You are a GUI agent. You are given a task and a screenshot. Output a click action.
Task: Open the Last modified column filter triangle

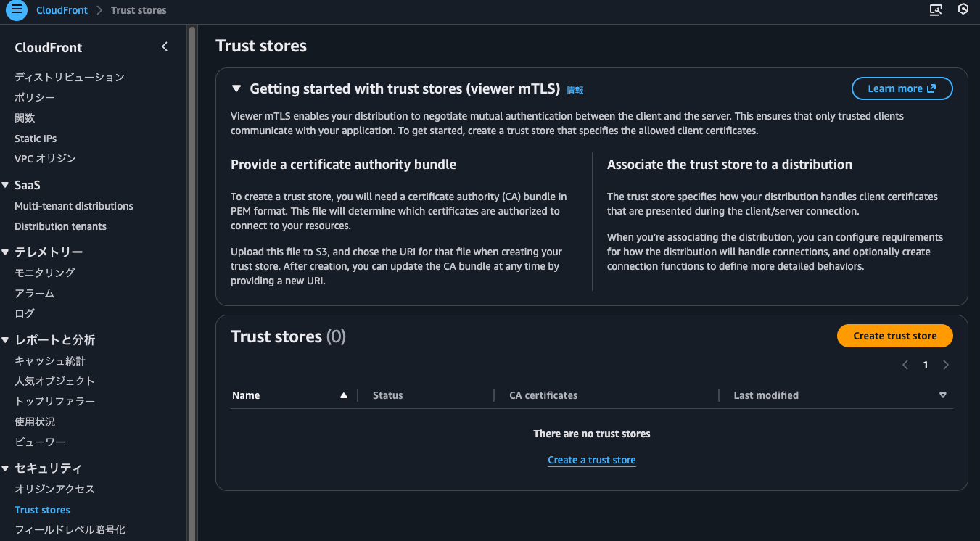coord(942,395)
